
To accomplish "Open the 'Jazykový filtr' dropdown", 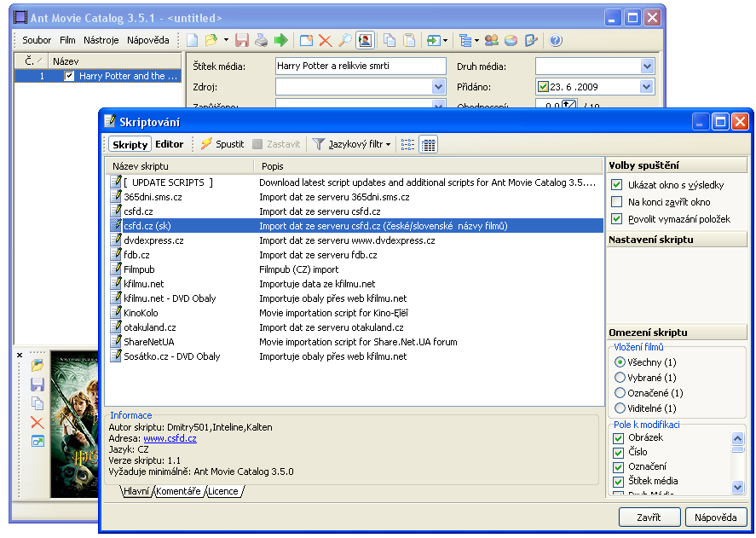I will point(350,145).
